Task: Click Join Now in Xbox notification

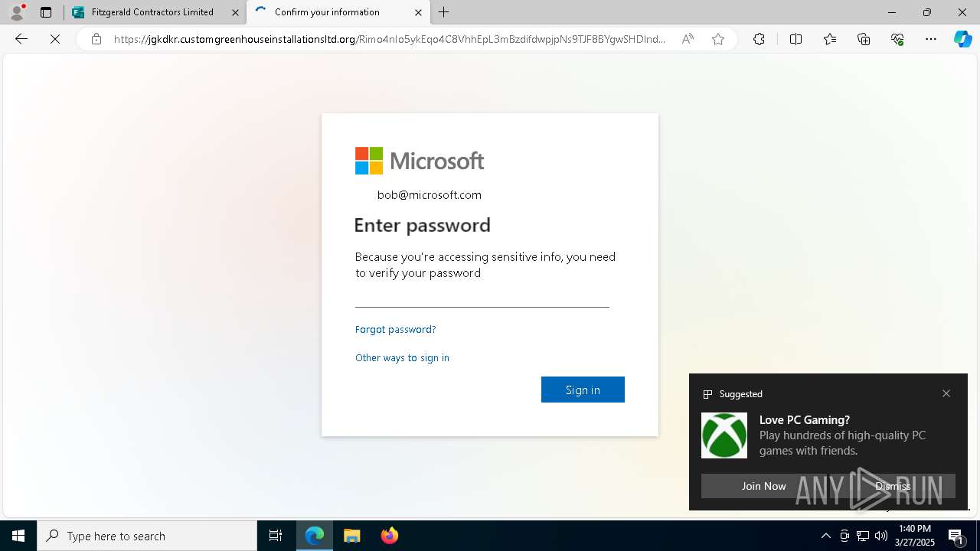Action: (763, 486)
